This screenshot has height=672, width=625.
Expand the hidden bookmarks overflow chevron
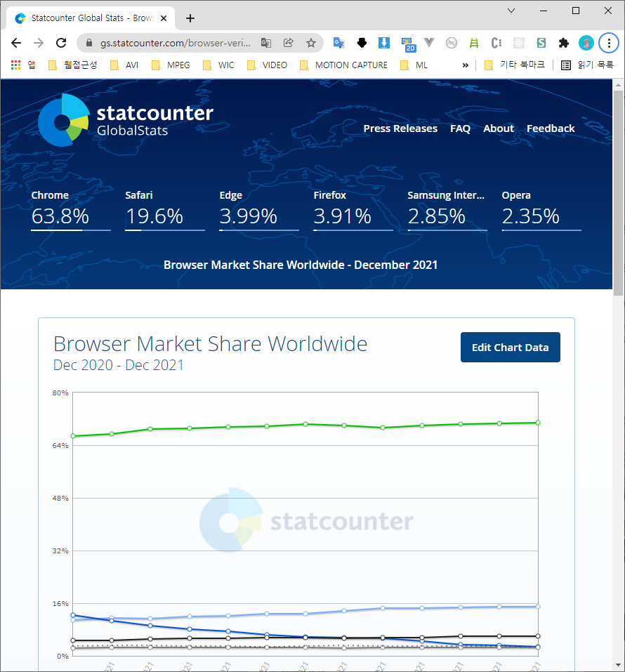click(x=466, y=65)
